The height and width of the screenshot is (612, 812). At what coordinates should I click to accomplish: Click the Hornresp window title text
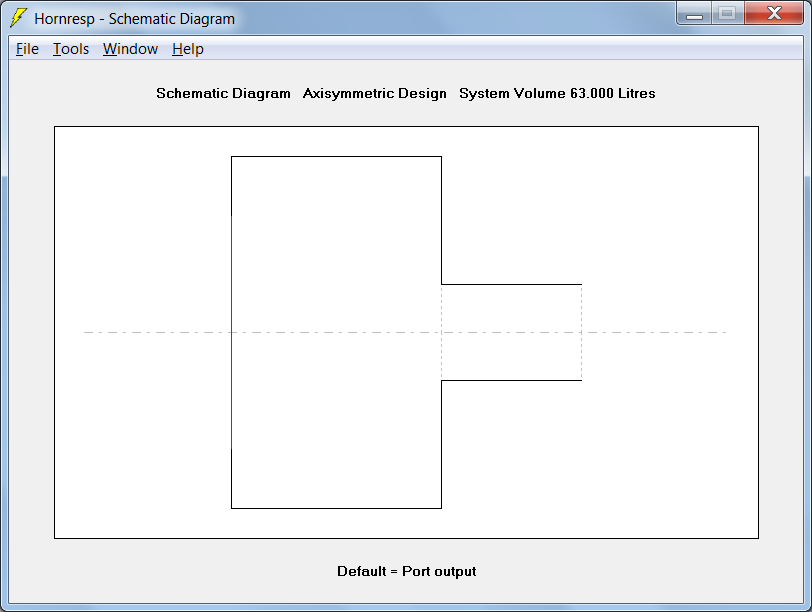[x=135, y=19]
